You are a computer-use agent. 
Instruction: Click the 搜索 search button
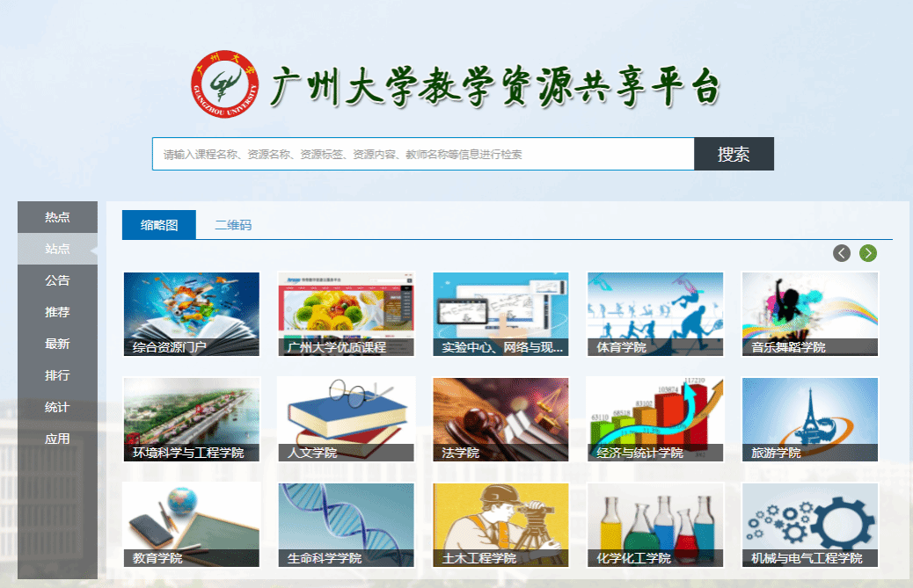point(734,154)
